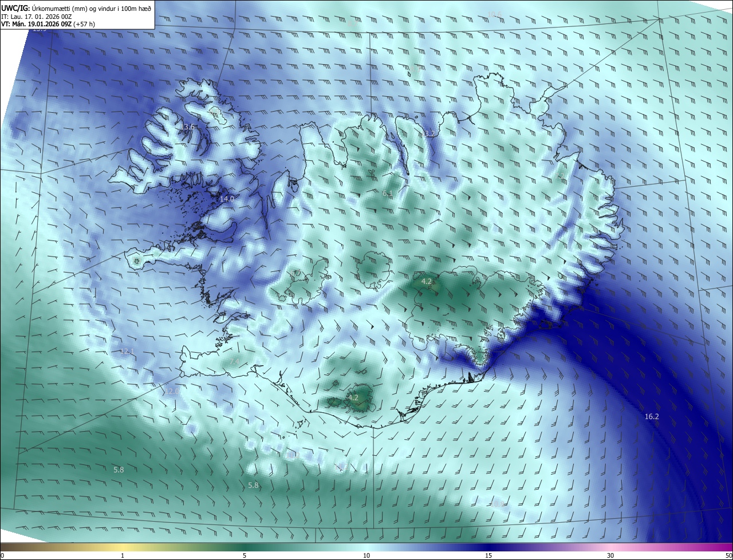The width and height of the screenshot is (733, 560).
Task: Click the 12.0 value on the map
Action: 172,391
